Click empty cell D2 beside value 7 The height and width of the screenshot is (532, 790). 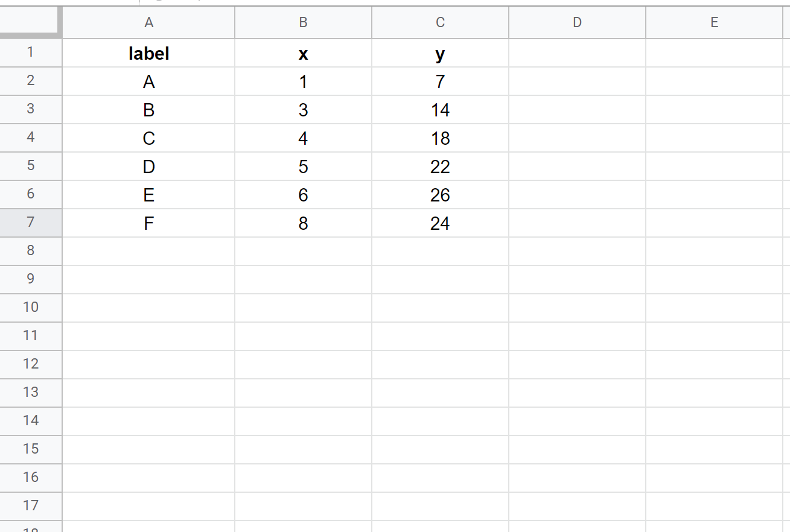point(577,81)
